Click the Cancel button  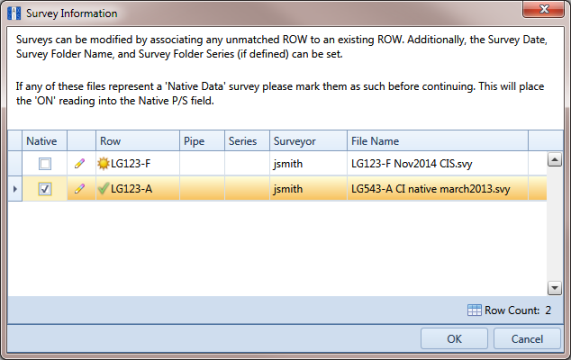pyautogui.click(x=527, y=339)
